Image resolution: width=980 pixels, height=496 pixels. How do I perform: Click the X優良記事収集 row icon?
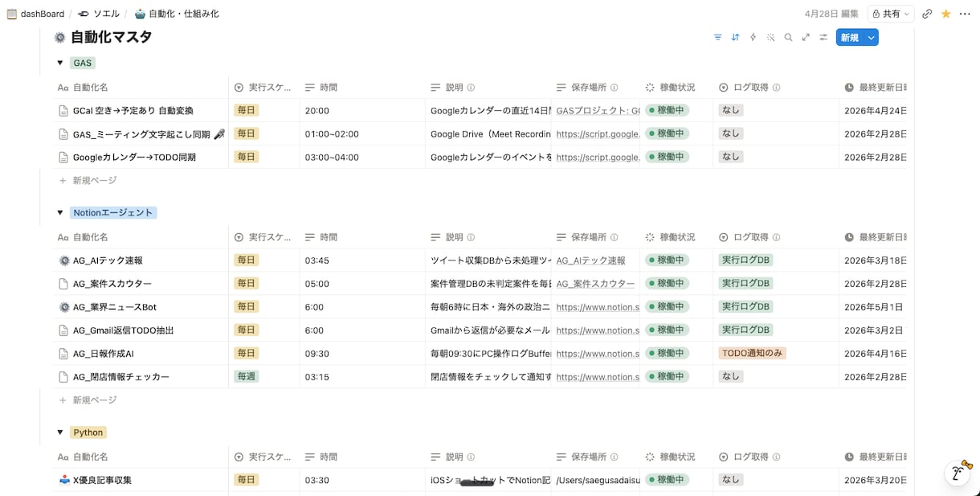coord(64,480)
